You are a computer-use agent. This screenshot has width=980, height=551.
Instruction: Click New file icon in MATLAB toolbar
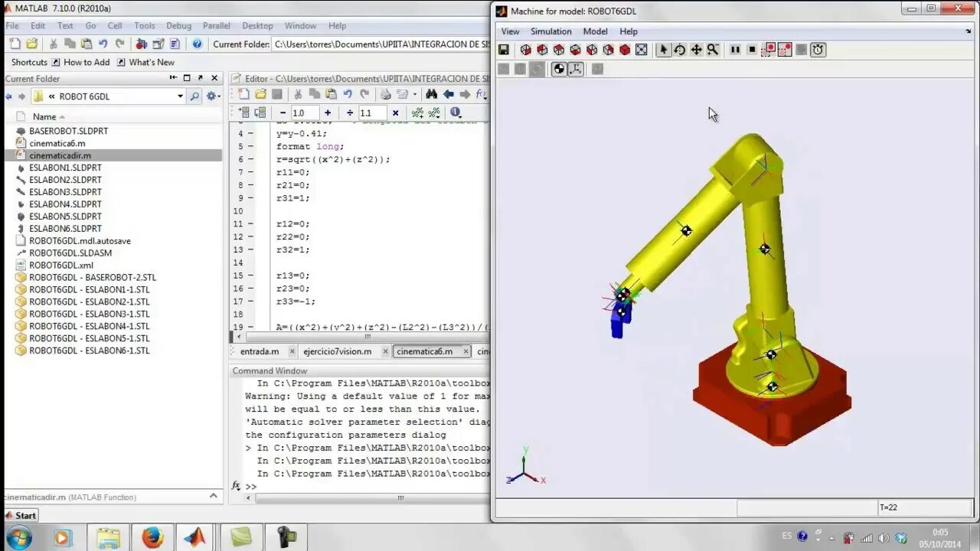(15, 44)
